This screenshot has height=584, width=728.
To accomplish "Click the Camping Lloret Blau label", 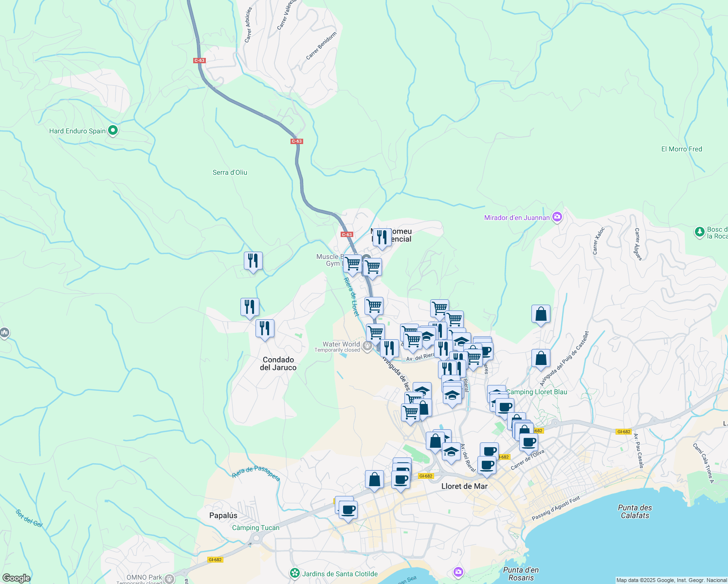I will click(536, 392).
